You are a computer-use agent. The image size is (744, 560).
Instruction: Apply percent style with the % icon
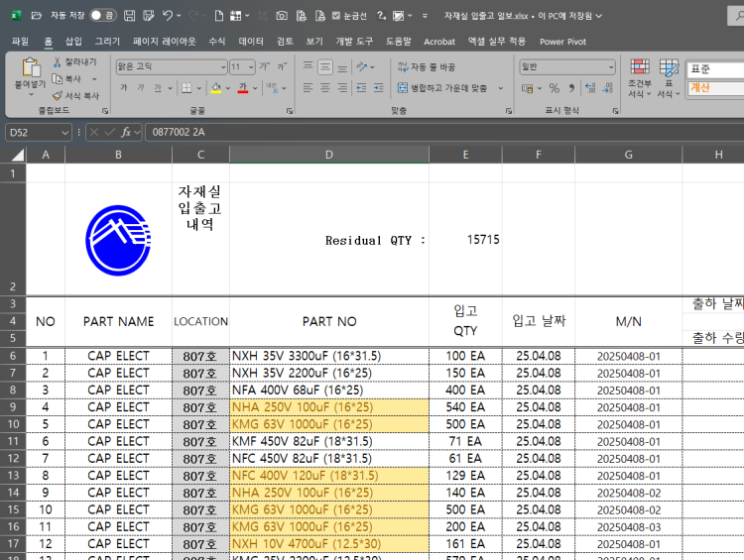(x=555, y=88)
